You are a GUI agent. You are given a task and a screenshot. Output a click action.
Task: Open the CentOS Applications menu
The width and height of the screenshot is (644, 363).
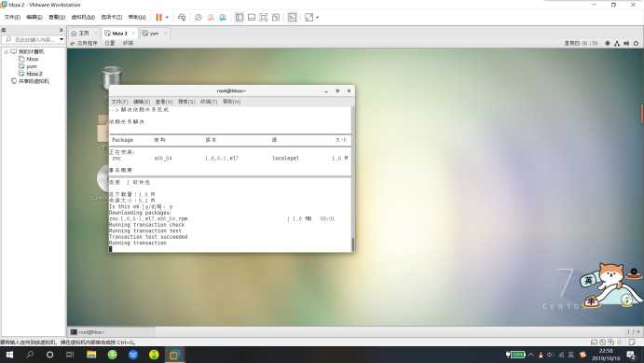pyautogui.click(x=84, y=43)
